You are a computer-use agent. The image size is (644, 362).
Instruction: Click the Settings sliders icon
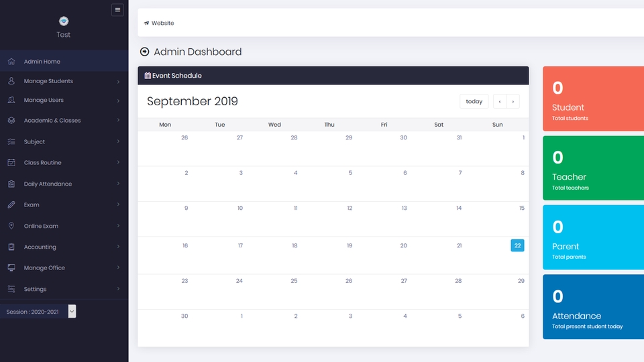point(11,289)
